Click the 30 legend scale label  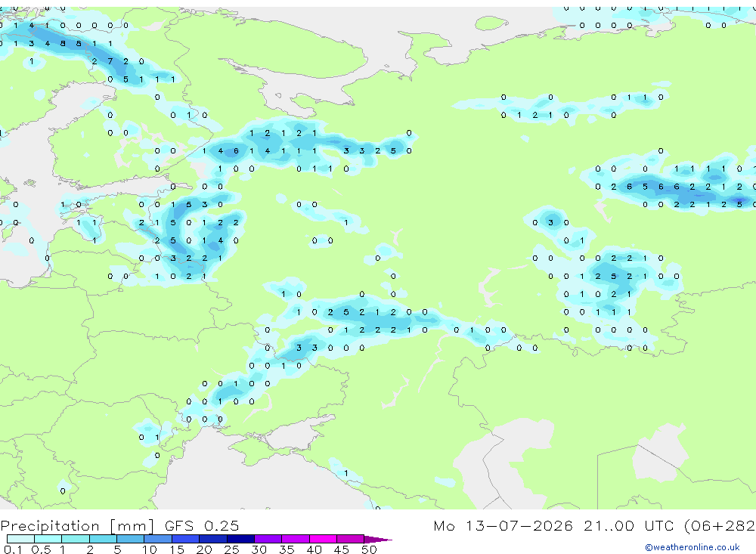coord(259,549)
